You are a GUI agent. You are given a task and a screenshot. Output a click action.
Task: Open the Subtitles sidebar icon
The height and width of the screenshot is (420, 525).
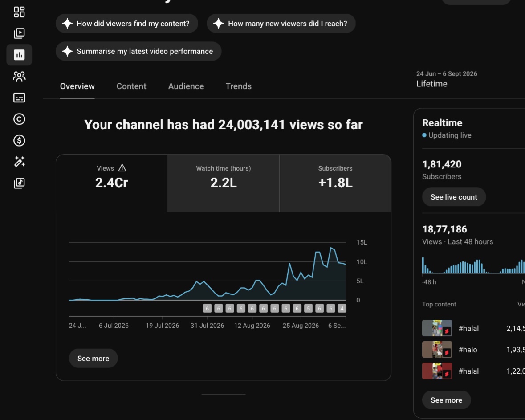[x=19, y=98]
